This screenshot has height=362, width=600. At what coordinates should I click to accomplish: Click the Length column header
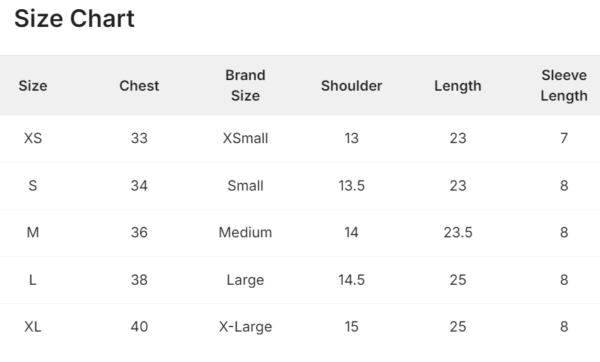[458, 86]
